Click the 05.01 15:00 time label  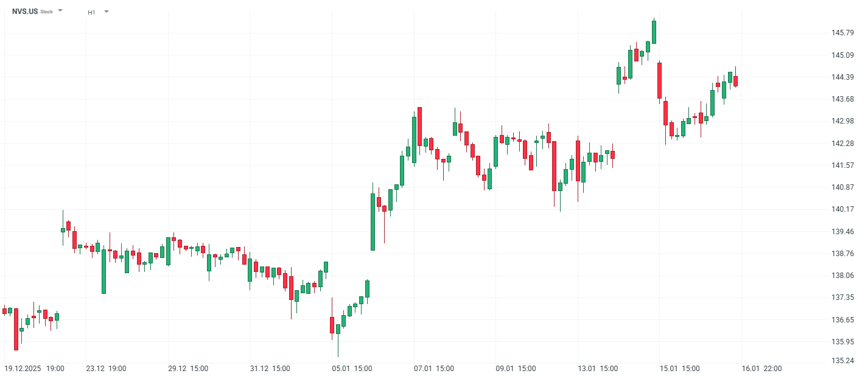(352, 369)
